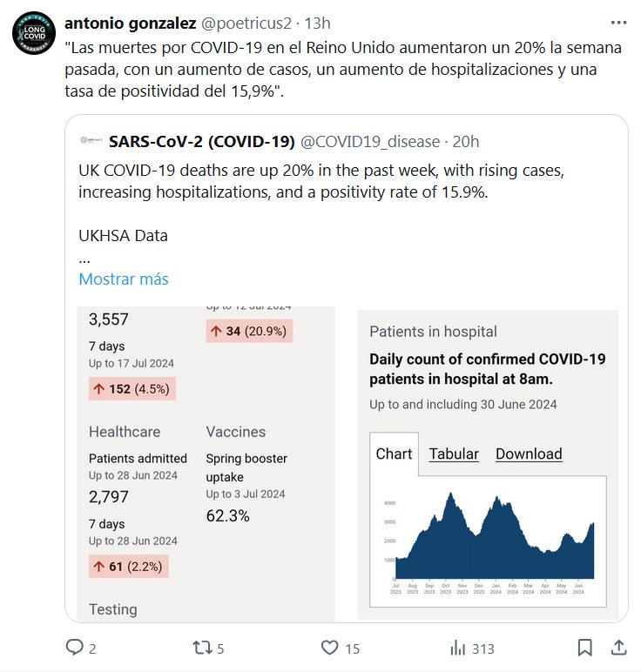Click the SARS-CoV-2 (COVID-19) author name
Viewport: 641px width, 672px height.
click(x=201, y=141)
